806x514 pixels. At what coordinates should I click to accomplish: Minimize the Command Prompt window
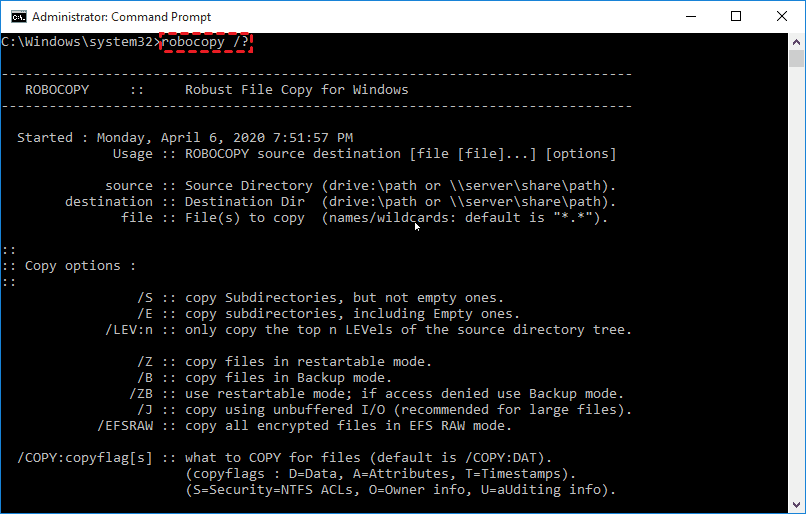point(690,17)
